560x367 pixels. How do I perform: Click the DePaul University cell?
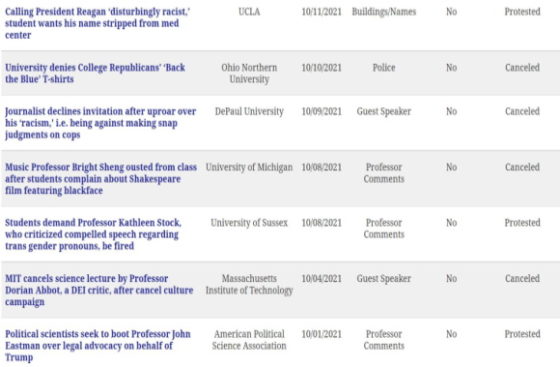pos(249,111)
